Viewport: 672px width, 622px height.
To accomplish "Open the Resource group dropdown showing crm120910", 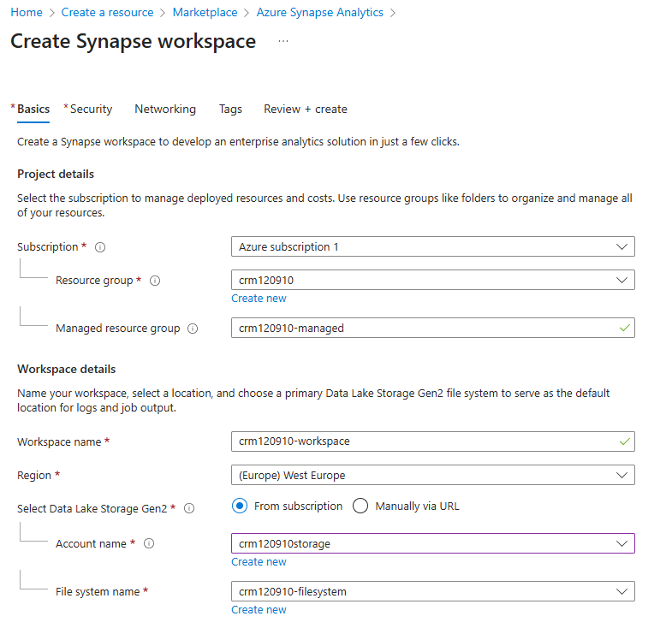I will (x=433, y=280).
